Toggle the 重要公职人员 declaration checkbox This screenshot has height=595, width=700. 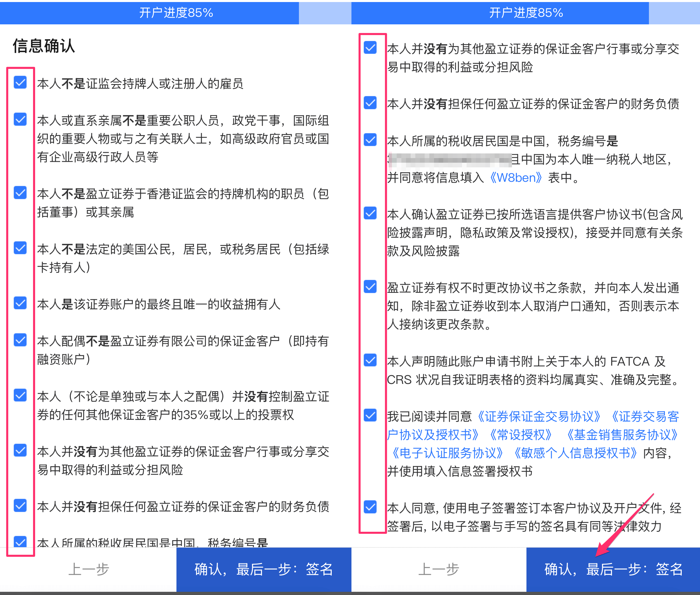coord(20,119)
